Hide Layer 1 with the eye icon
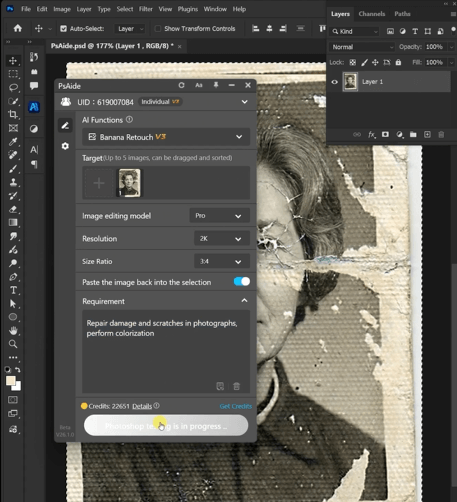 [334, 82]
